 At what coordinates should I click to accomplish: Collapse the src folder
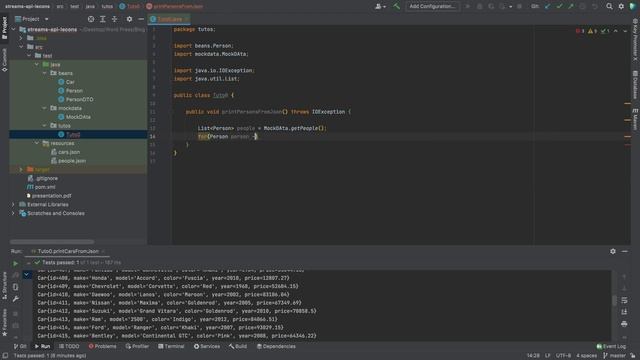pyautogui.click(x=21, y=47)
